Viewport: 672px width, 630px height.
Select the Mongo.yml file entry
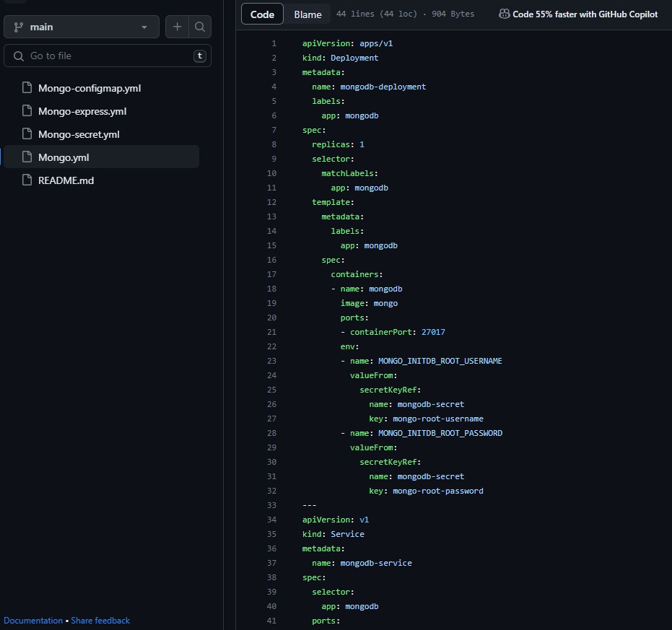(x=64, y=157)
